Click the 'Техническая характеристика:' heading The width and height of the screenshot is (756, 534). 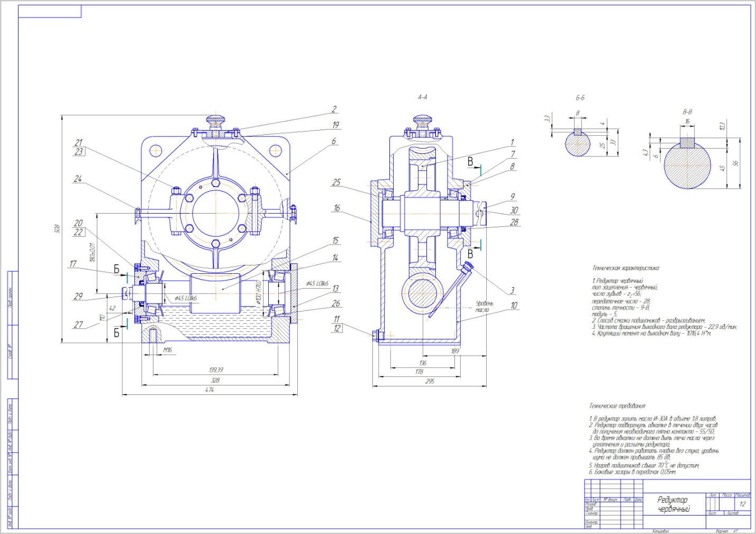click(x=626, y=269)
